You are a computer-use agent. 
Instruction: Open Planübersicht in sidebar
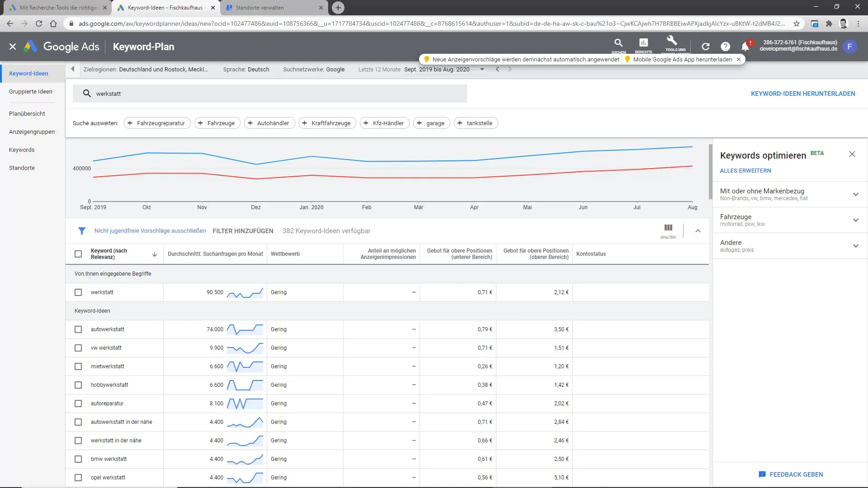click(x=27, y=113)
